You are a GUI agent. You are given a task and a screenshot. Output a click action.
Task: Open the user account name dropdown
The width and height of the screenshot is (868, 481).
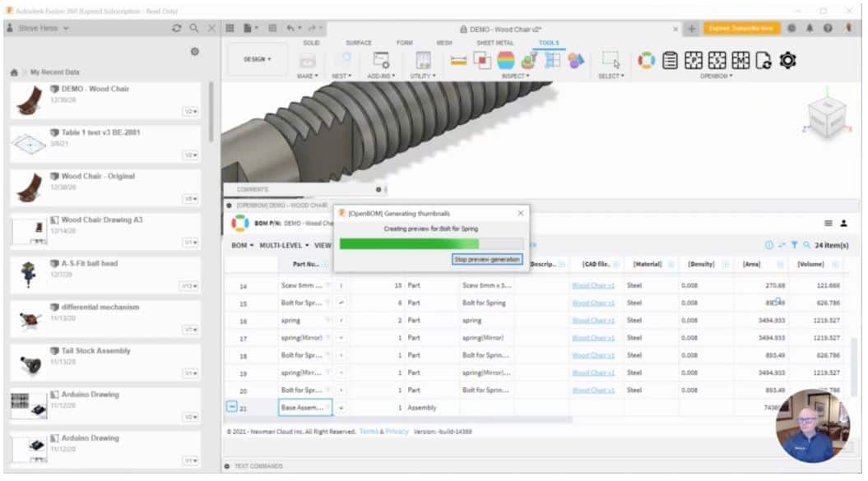43,28
